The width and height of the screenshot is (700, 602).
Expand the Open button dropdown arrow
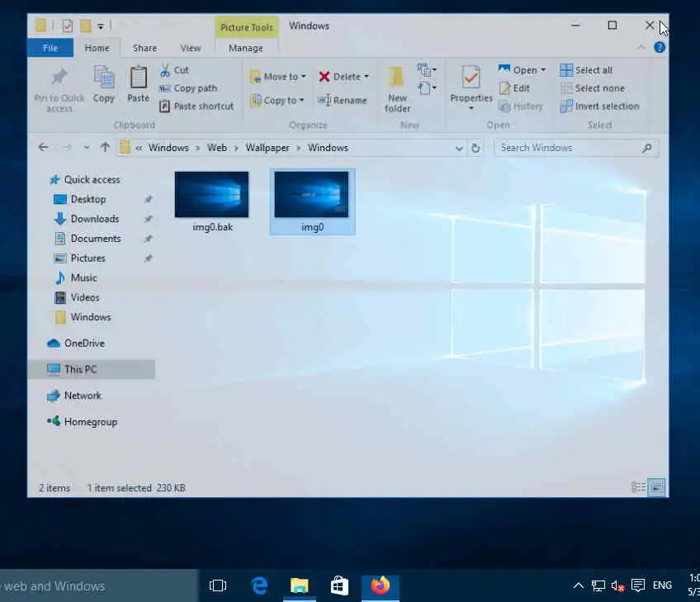click(543, 70)
